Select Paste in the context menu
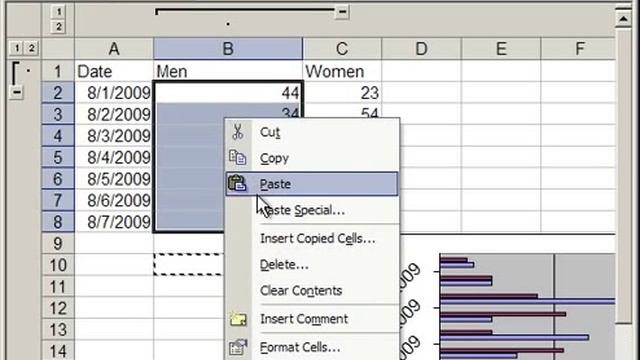This screenshot has width=640, height=360. pyautogui.click(x=312, y=184)
